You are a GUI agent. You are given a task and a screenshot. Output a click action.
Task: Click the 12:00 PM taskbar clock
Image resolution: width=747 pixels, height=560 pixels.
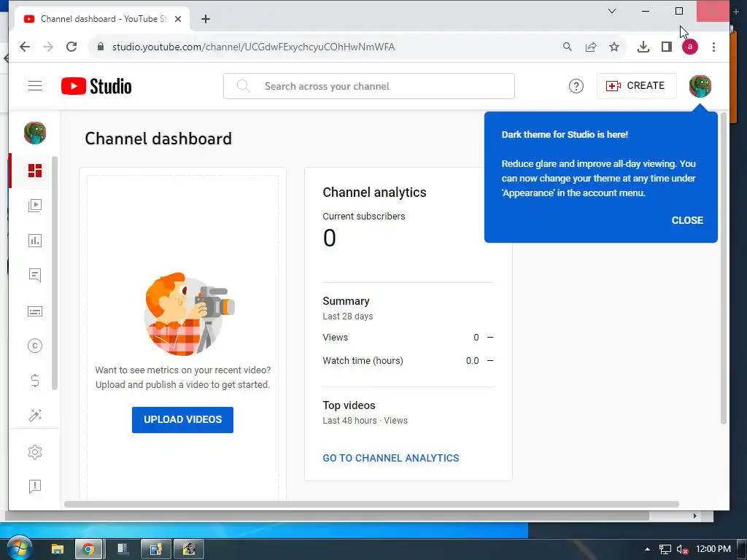713,549
